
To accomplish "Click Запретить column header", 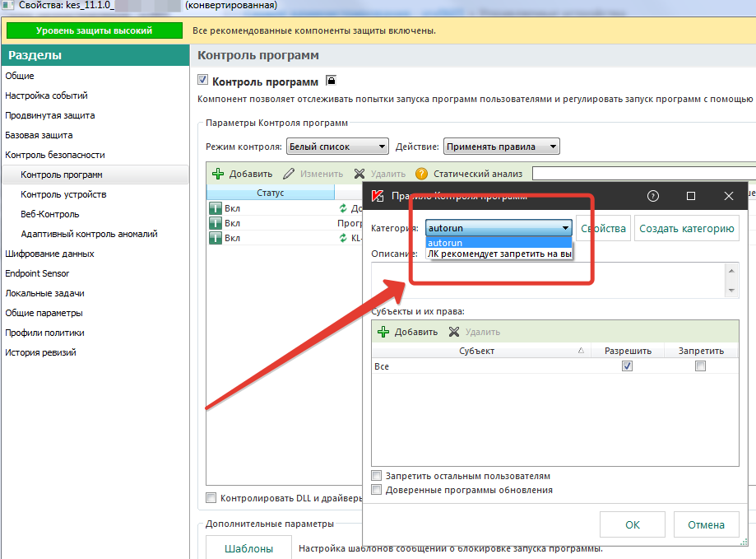I will [x=701, y=351].
